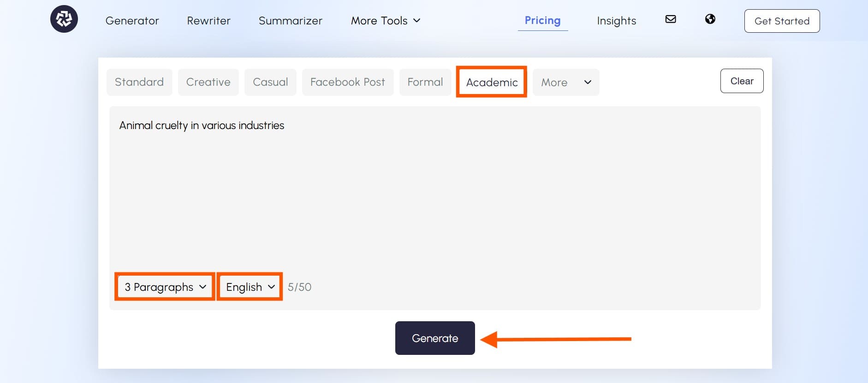The image size is (868, 383).
Task: Open the English language selector
Action: click(x=249, y=287)
